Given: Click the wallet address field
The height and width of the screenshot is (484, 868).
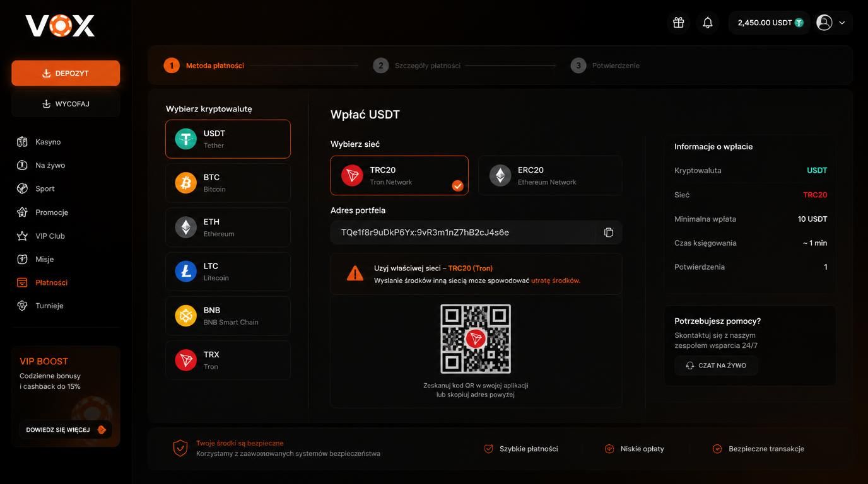Looking at the screenshot, I should (x=476, y=233).
